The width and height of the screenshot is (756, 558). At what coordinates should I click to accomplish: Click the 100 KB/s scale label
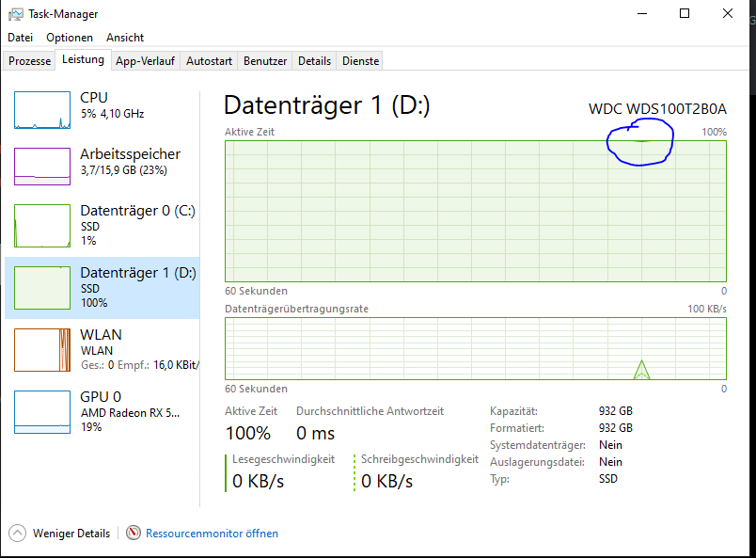click(x=707, y=309)
